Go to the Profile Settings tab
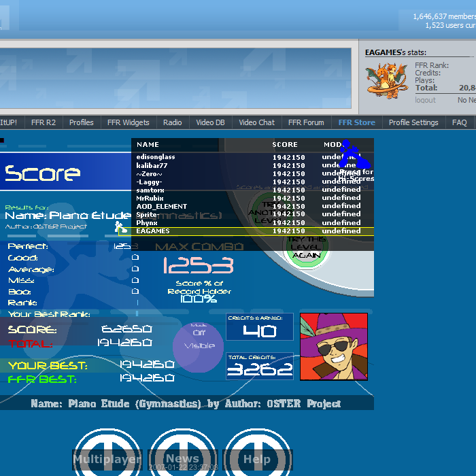Screen dimensions: 476x476 click(413, 122)
